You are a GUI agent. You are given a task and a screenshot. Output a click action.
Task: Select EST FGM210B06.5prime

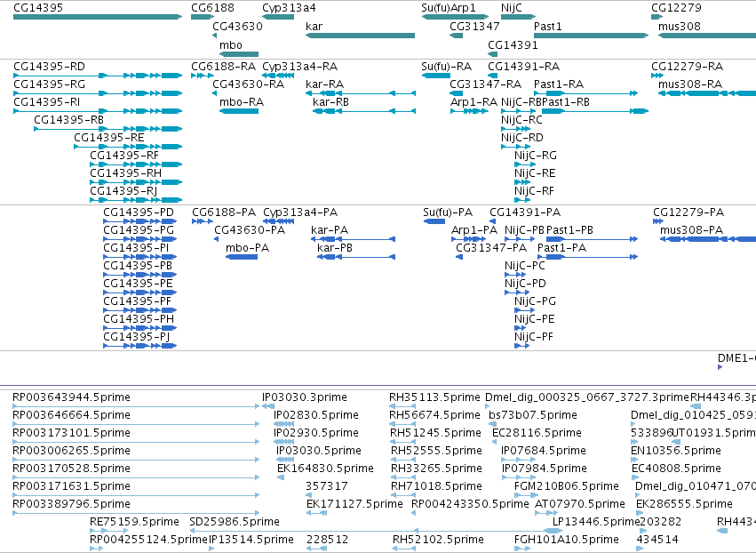[526, 495]
